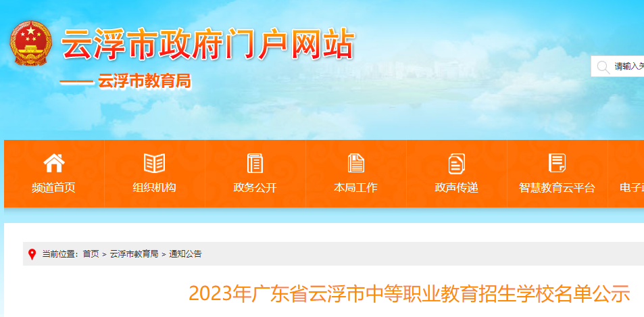Click the 云浮市教育局 breadcrumb link
The width and height of the screenshot is (644, 317).
pos(134,254)
